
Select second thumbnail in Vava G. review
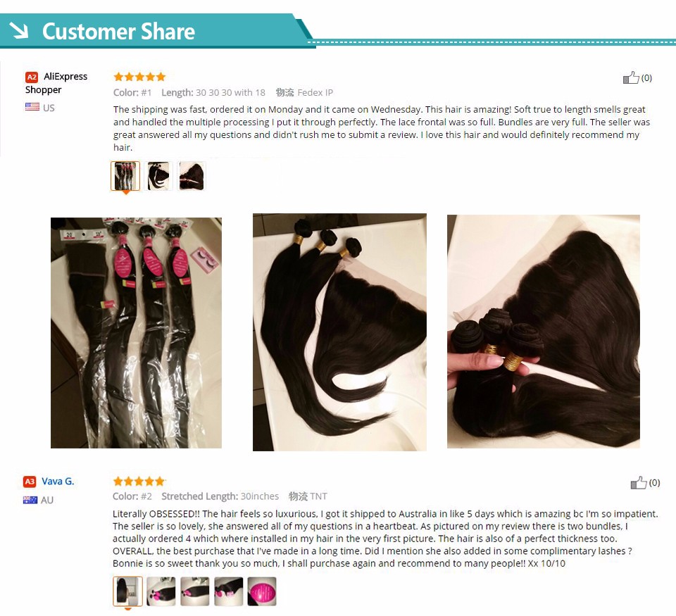click(x=161, y=591)
